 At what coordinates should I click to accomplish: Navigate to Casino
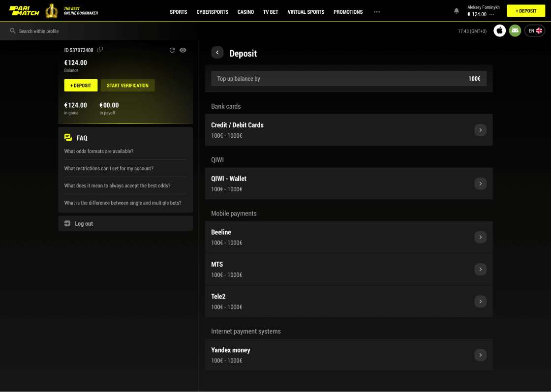[x=245, y=12]
